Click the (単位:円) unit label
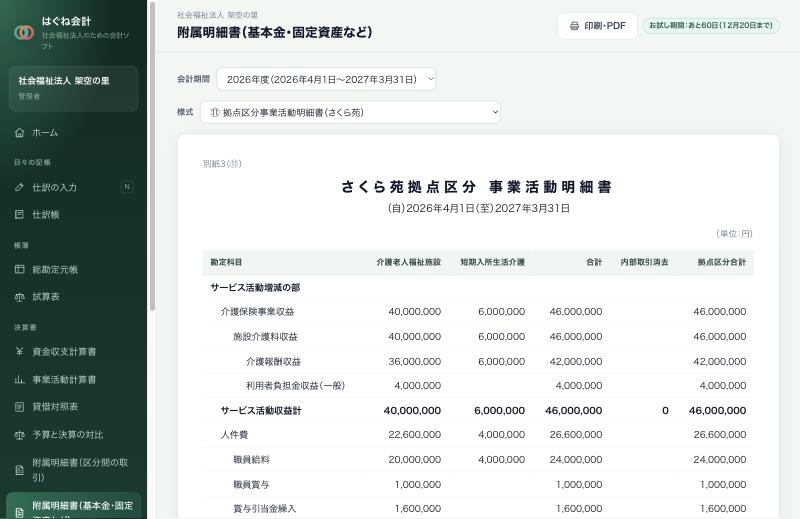 (734, 234)
